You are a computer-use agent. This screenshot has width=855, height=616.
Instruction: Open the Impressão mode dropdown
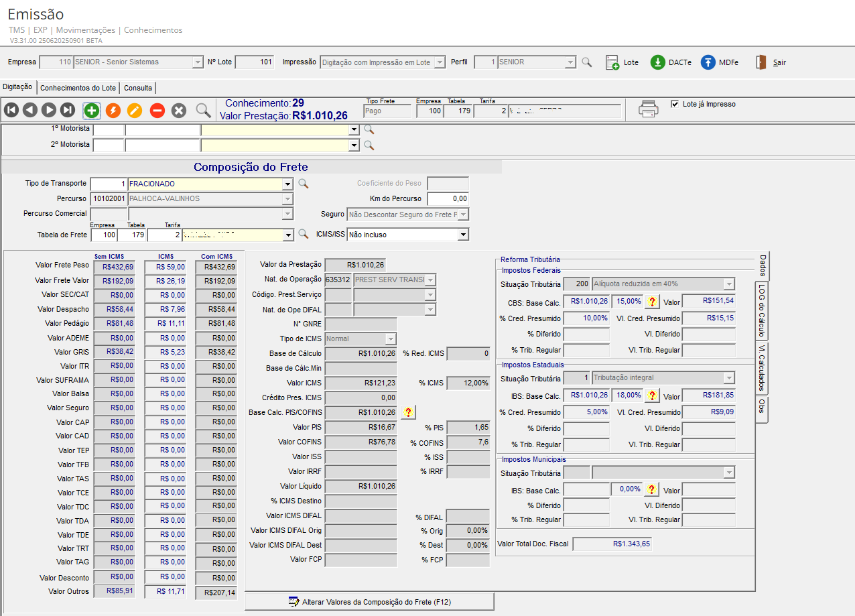(x=440, y=62)
